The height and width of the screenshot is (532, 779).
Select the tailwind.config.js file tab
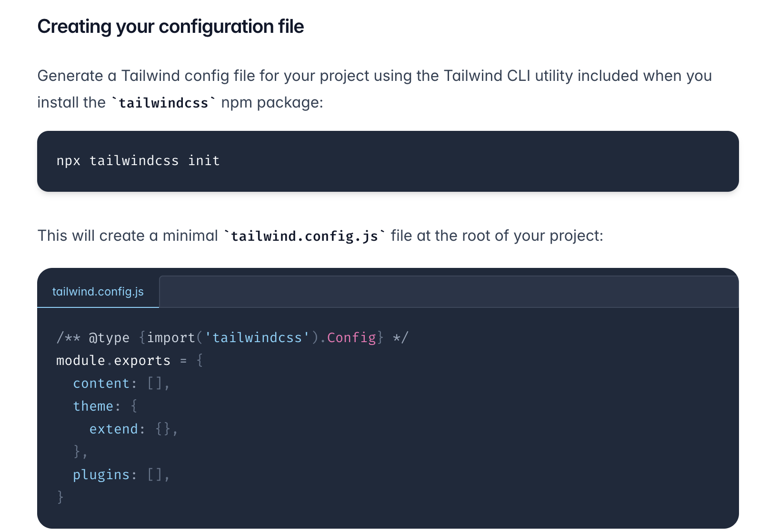(x=98, y=291)
